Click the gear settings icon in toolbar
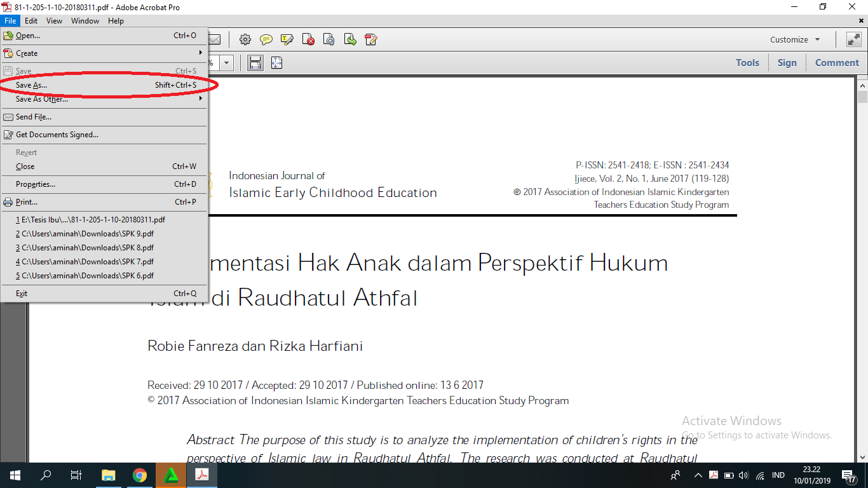The width and height of the screenshot is (868, 488). coord(245,39)
